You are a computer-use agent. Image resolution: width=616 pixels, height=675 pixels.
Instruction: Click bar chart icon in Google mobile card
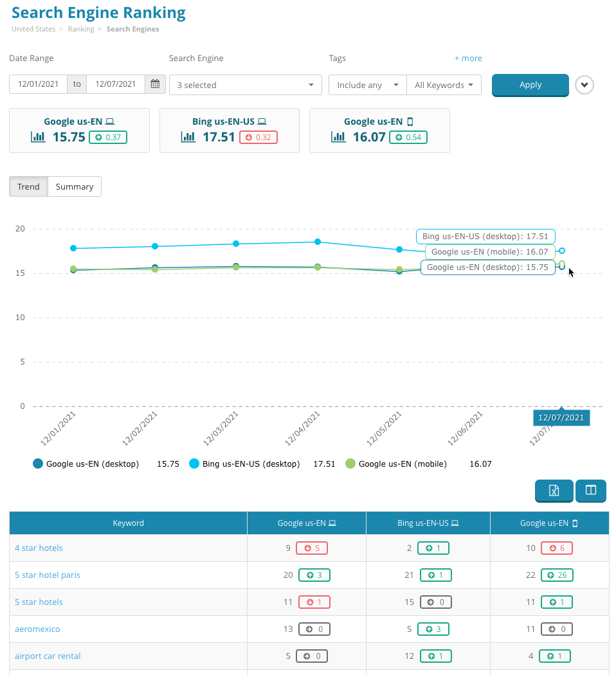(338, 136)
